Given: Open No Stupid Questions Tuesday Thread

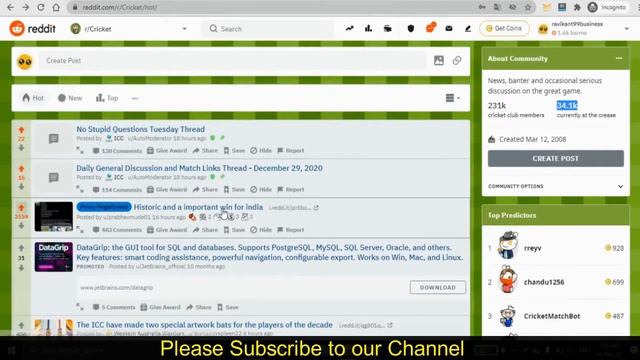Looking at the screenshot, I should click(140, 129).
